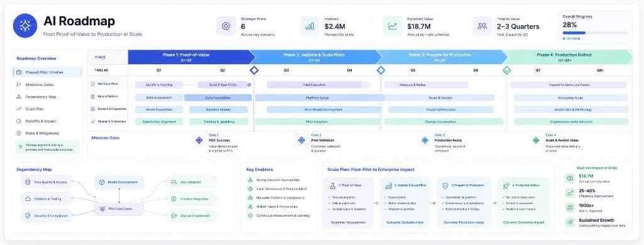Click the Model & AI Capabilities row icon
This screenshot has width=644, height=245.
93,109
